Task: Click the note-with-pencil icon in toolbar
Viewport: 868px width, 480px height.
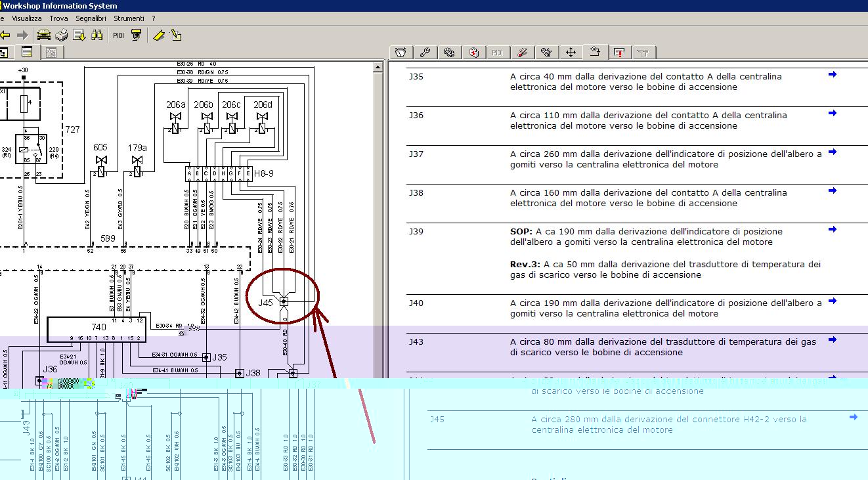Action: tap(176, 35)
